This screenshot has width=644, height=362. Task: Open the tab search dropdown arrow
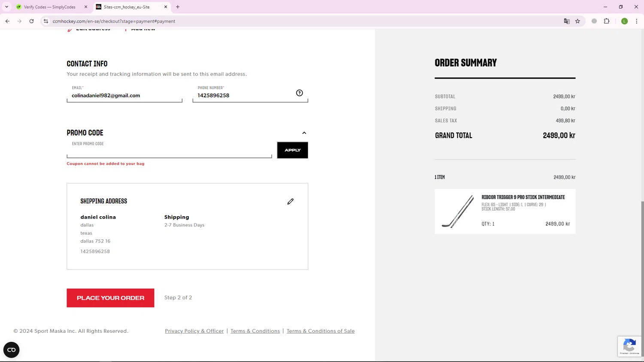tap(7, 7)
